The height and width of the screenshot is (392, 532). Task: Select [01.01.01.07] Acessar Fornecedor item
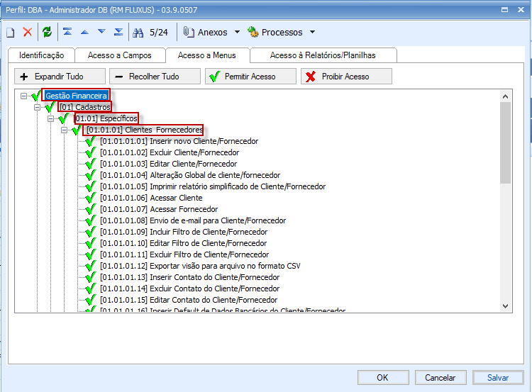(x=159, y=209)
